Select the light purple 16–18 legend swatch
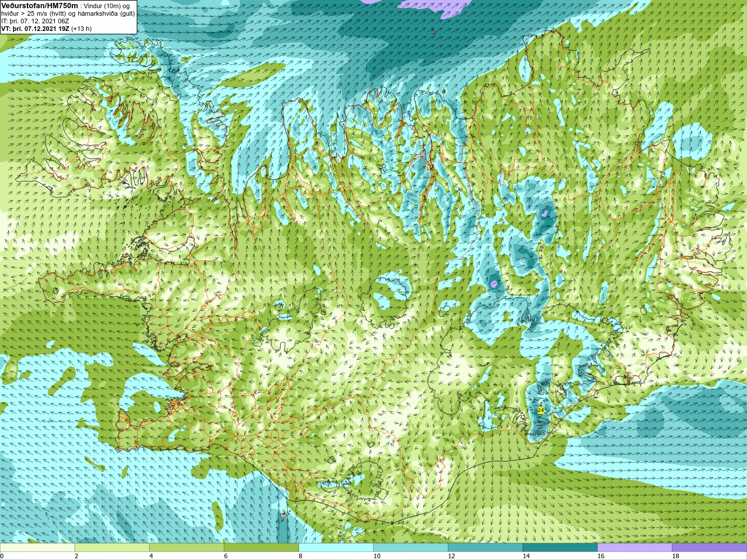This screenshot has height=560, width=747. (x=635, y=548)
